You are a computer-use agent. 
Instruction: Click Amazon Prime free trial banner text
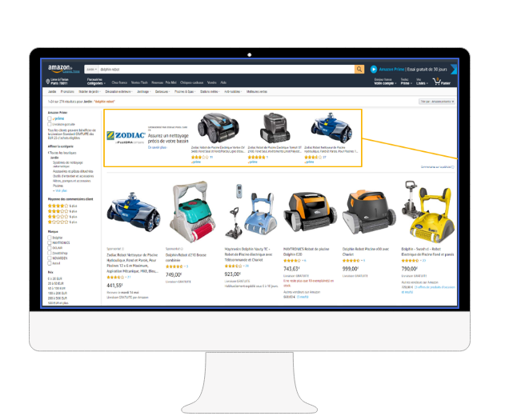413,69
